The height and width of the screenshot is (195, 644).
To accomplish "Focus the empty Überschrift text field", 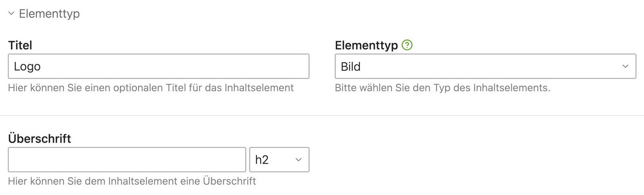I will click(127, 160).
